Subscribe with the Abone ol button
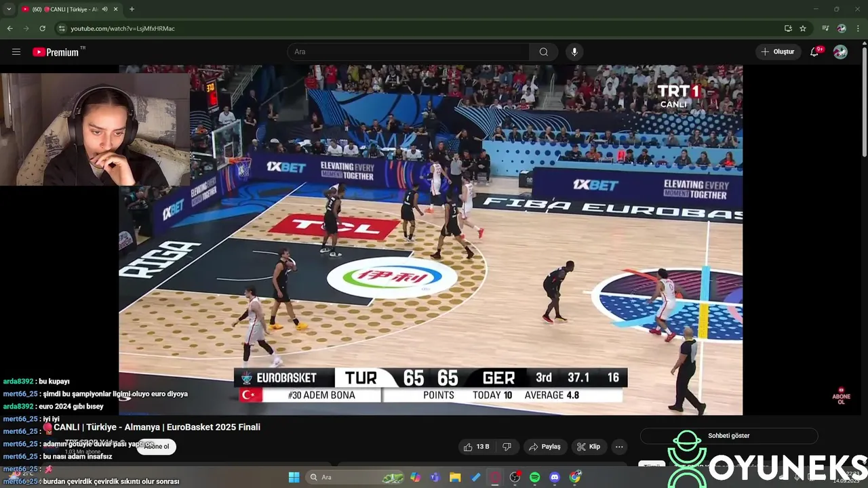 pos(157,447)
